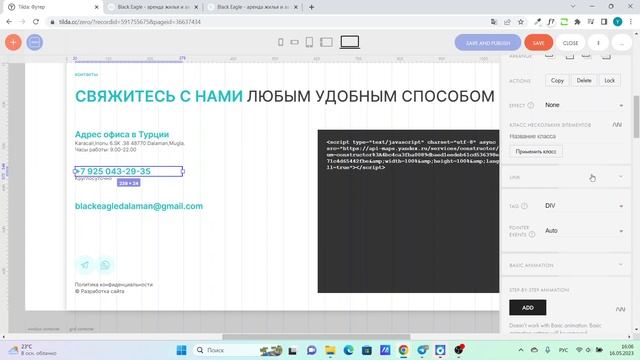Viewport: 640px width, 360px height.
Task: Lock the selected element
Action: 609,80
